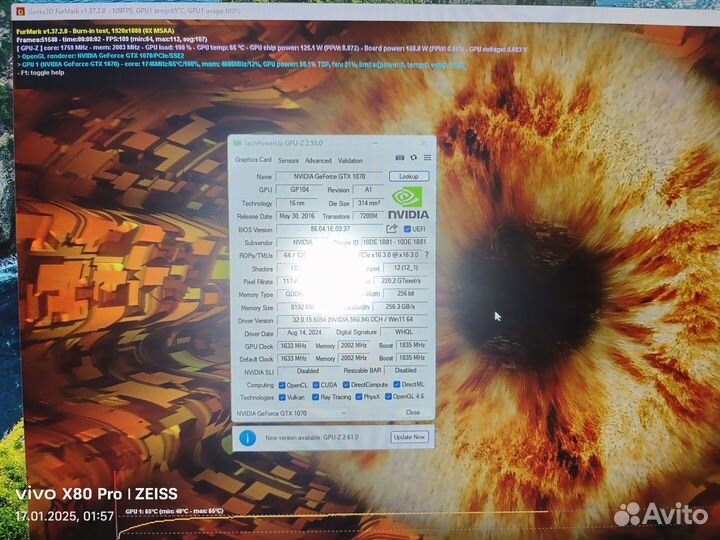Click the GPU-Z refresh icon
The image size is (720, 540).
pos(413,158)
